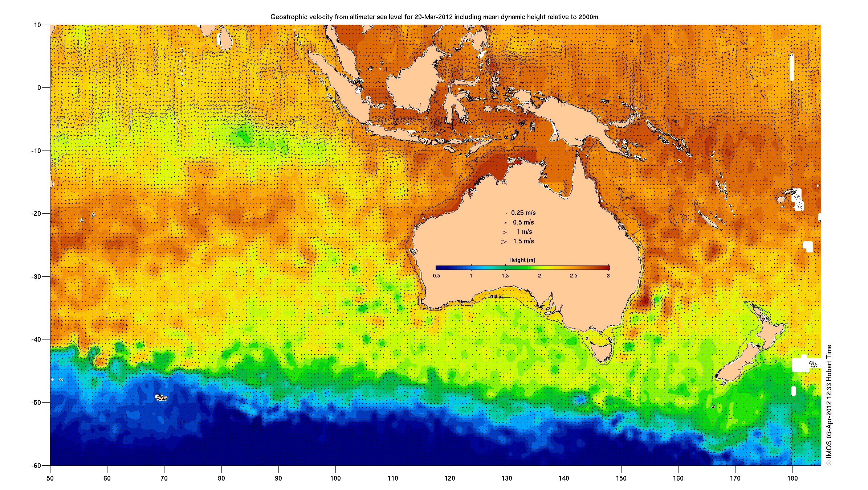Click latitude axis label -40
The image size is (868, 490).
pos(36,339)
